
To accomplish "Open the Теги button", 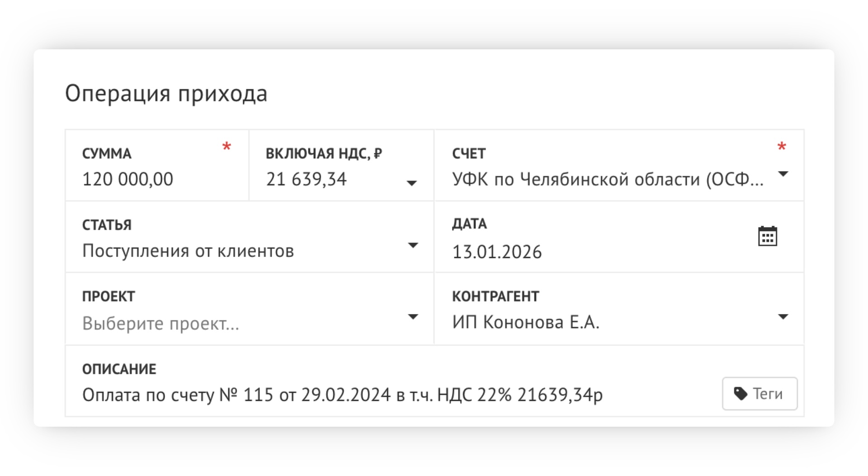I will [x=759, y=394].
